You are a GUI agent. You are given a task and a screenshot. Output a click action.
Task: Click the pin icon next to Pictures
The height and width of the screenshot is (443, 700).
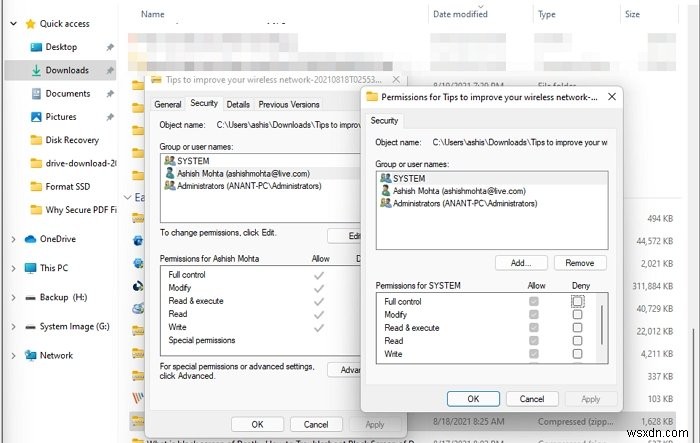coord(110,117)
